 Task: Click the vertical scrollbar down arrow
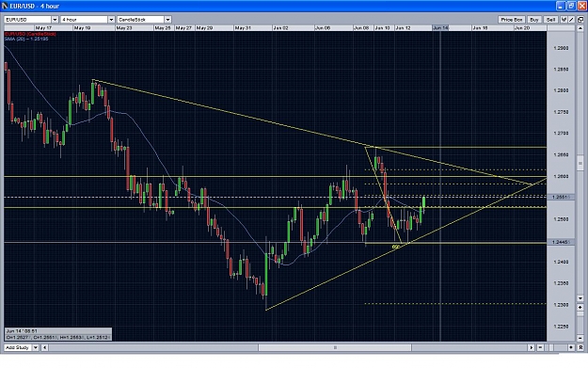580,298
